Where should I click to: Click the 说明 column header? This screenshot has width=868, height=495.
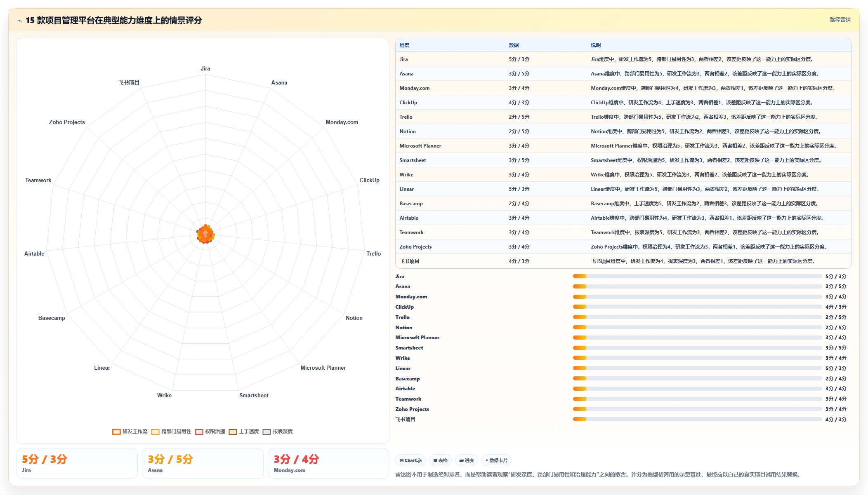(596, 45)
